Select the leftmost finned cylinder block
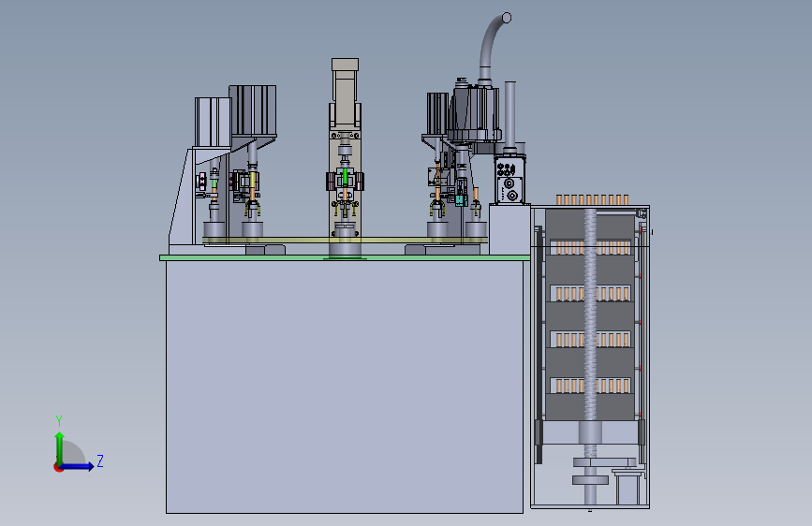812x526 pixels. (213, 123)
